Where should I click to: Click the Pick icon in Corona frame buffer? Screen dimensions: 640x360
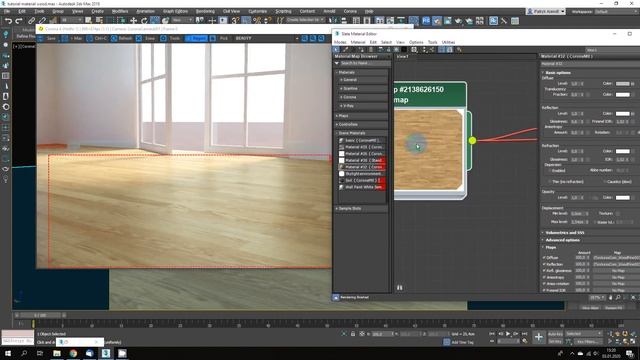click(213, 38)
